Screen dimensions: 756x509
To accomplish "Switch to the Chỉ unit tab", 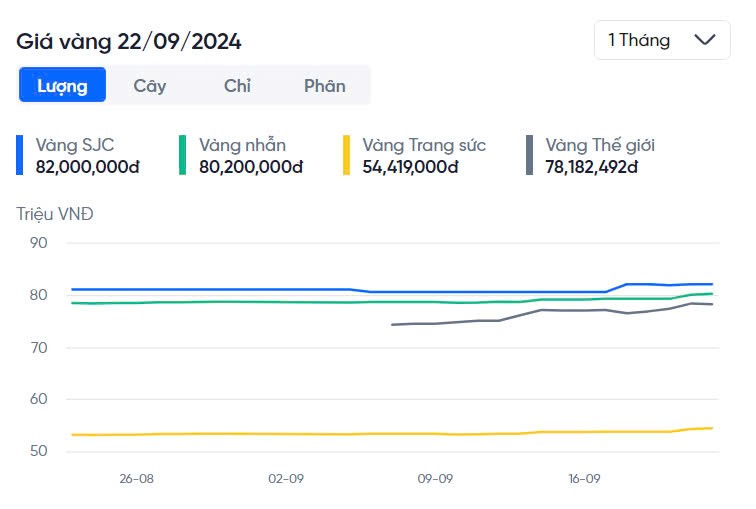I will [x=237, y=85].
